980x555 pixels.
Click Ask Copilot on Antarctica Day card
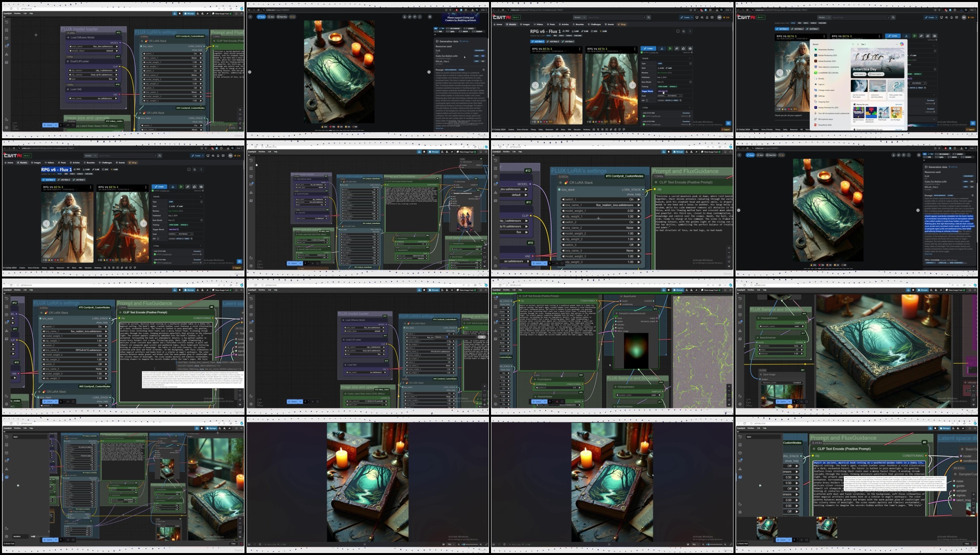click(876, 74)
